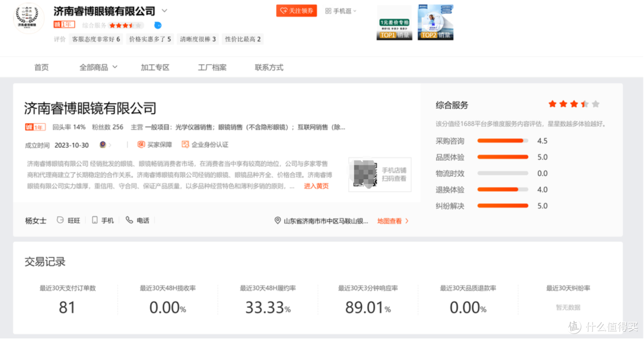The width and height of the screenshot is (644, 340).
Task: Click the 买家保障 shield icon
Action: [x=141, y=144]
